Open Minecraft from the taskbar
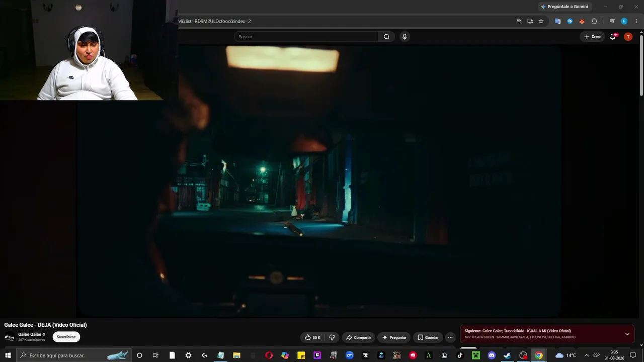Screen dimensions: 644x362 pyautogui.click(x=476, y=355)
